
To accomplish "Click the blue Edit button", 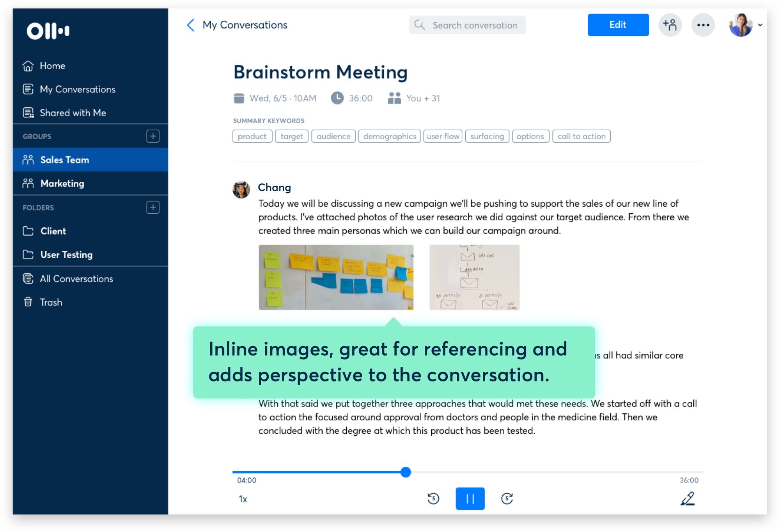I will click(618, 25).
